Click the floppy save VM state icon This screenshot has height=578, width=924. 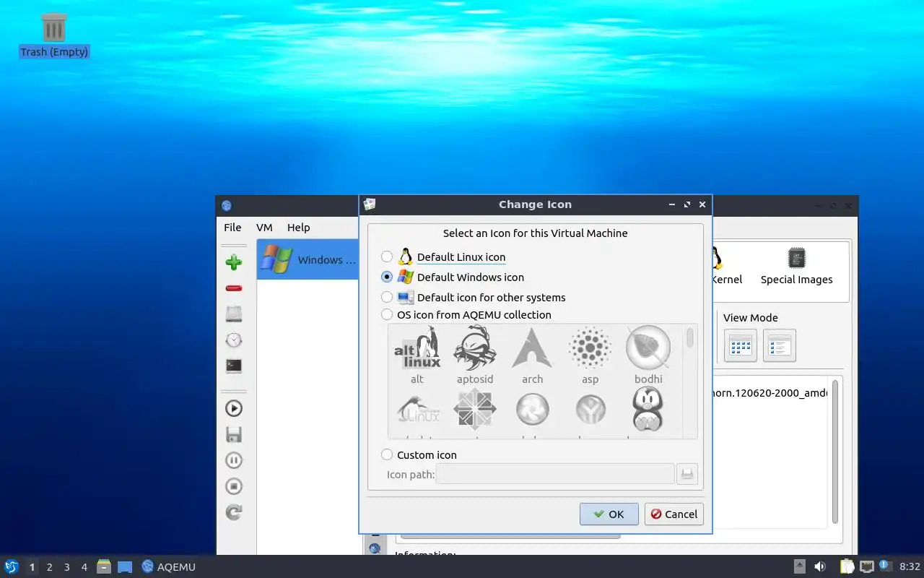(x=233, y=434)
